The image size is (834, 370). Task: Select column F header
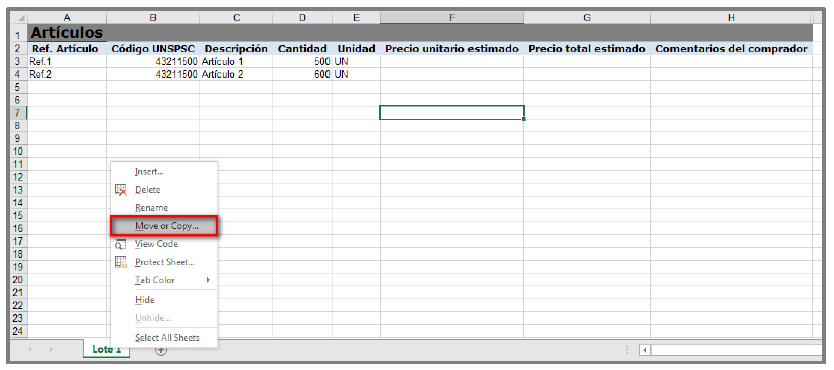(x=452, y=18)
